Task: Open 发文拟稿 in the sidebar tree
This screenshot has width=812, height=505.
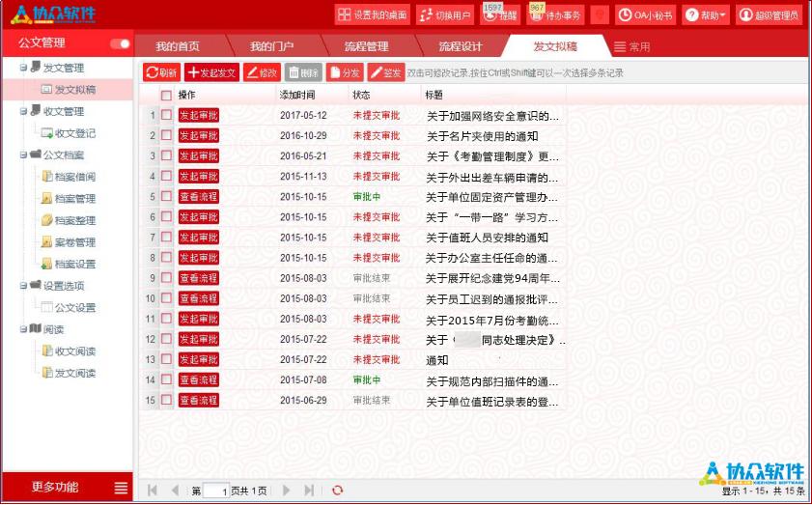Action: tap(75, 90)
